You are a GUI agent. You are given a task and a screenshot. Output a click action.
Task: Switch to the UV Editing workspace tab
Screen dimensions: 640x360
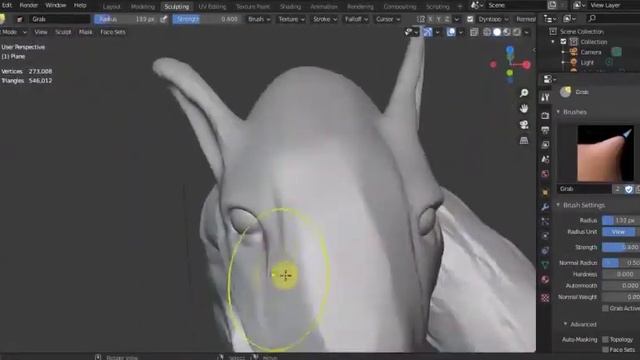212,7
